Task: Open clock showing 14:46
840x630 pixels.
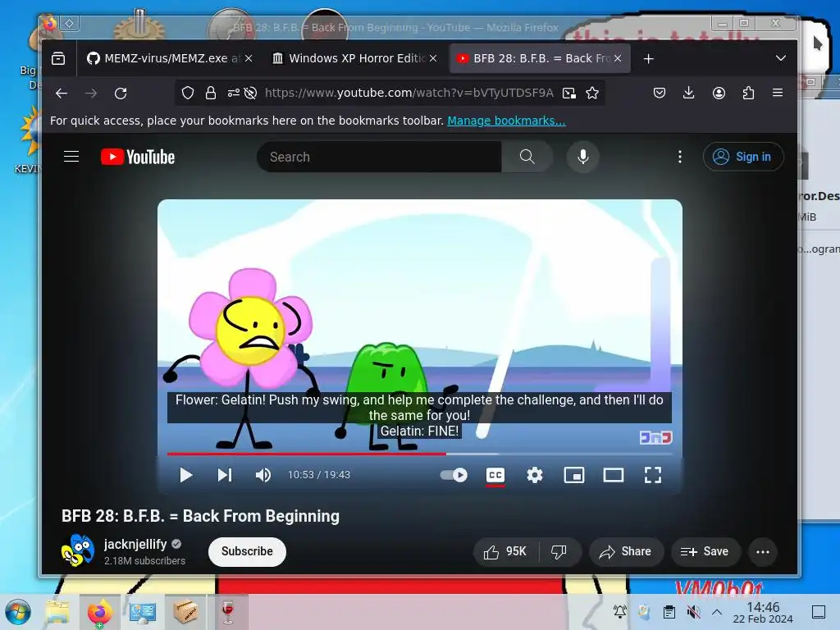Action: (763, 612)
